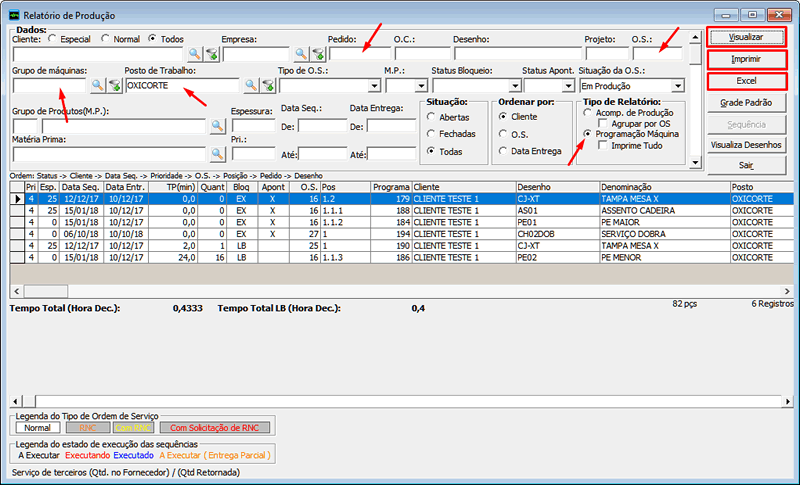Click the Empresa clear filter icon
The width and height of the screenshot is (800, 485).
[318, 54]
